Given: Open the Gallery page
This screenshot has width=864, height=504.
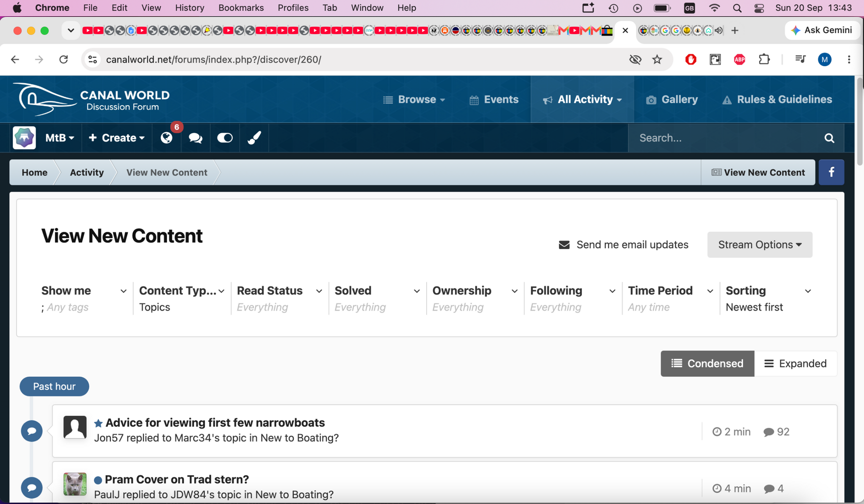Looking at the screenshot, I should (672, 99).
